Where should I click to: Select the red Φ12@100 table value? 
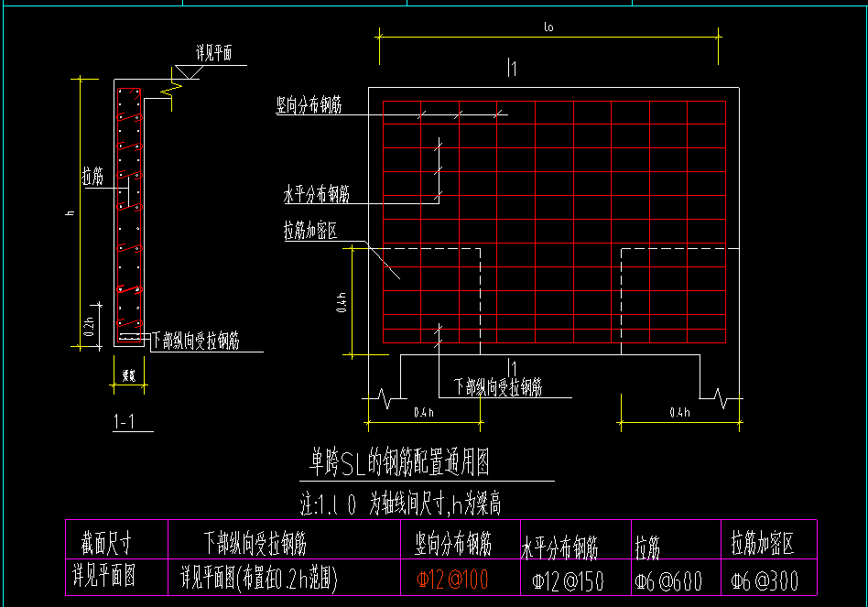[452, 580]
